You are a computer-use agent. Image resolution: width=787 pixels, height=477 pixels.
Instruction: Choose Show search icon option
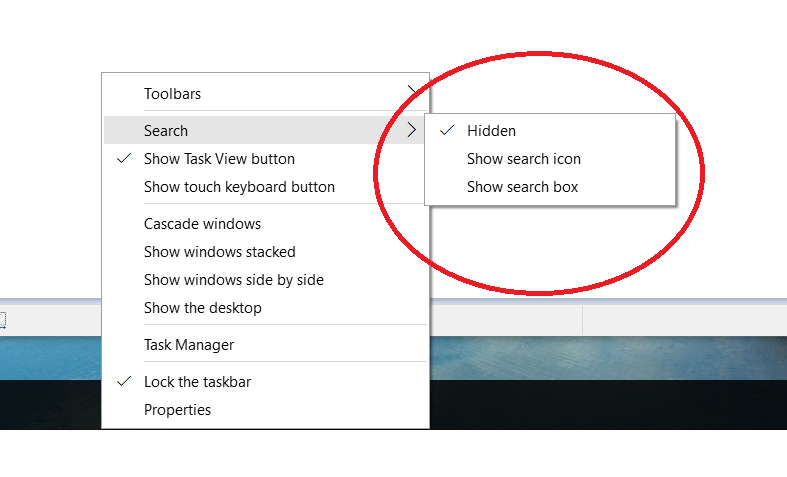pos(523,158)
